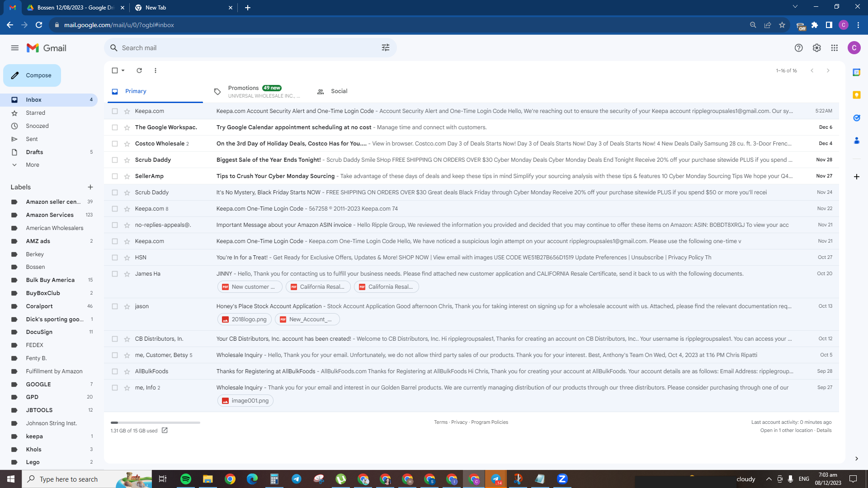Star the James Ha email
Screen dimensions: 868x488
pos(127,274)
